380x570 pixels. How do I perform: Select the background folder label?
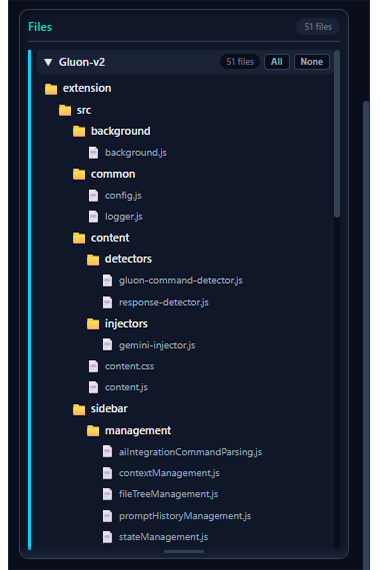point(120,131)
